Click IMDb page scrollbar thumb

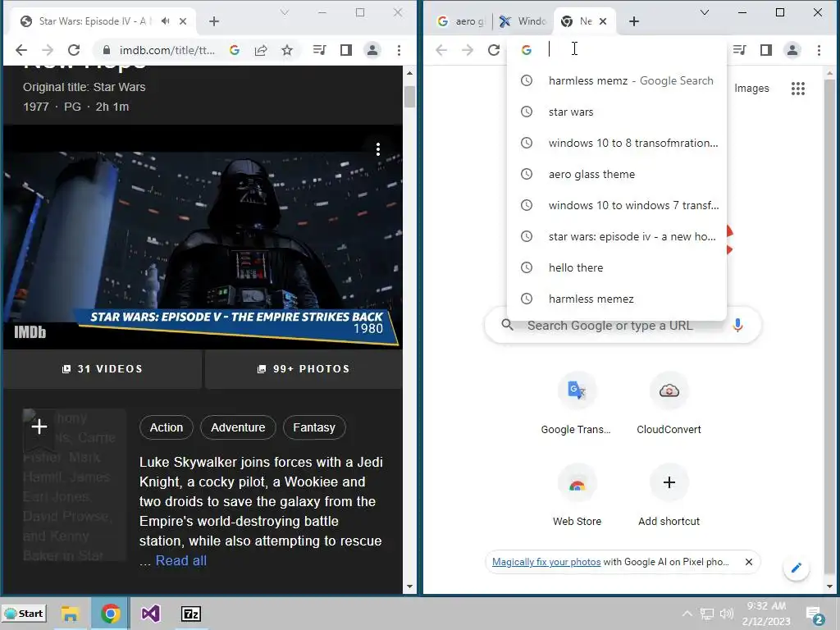[410, 97]
